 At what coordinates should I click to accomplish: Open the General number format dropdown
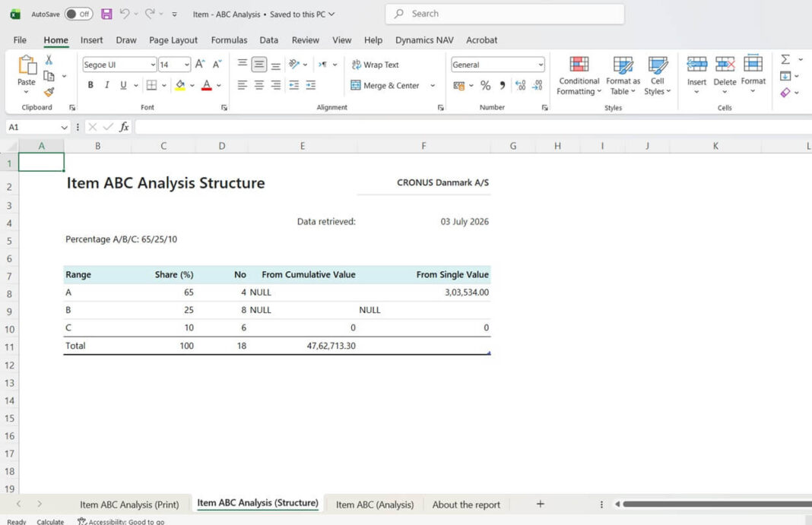(x=541, y=65)
